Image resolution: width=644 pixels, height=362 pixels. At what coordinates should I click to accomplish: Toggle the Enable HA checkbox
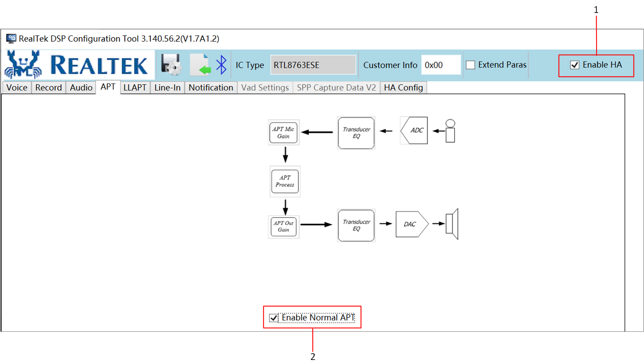575,65
